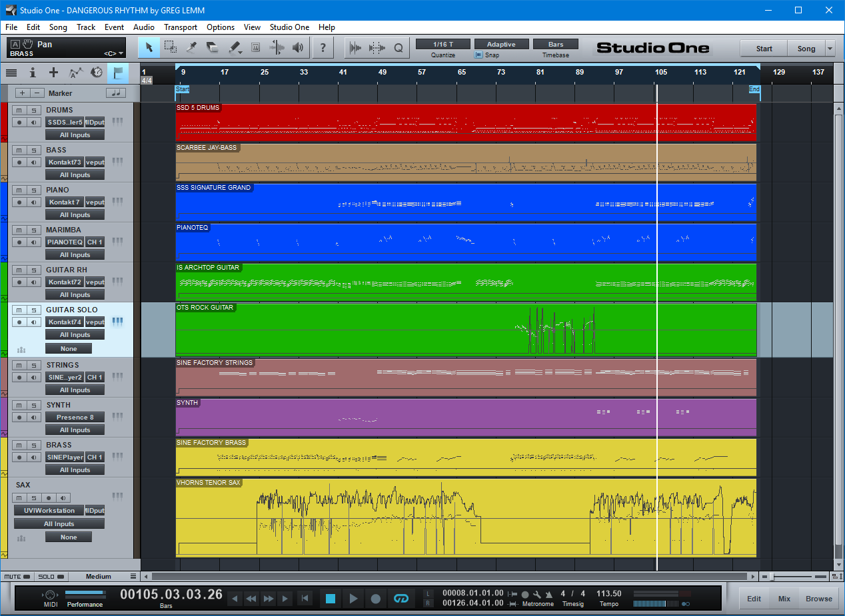845x616 pixels.
Task: Open the Mix console button
Action: pyautogui.click(x=784, y=598)
